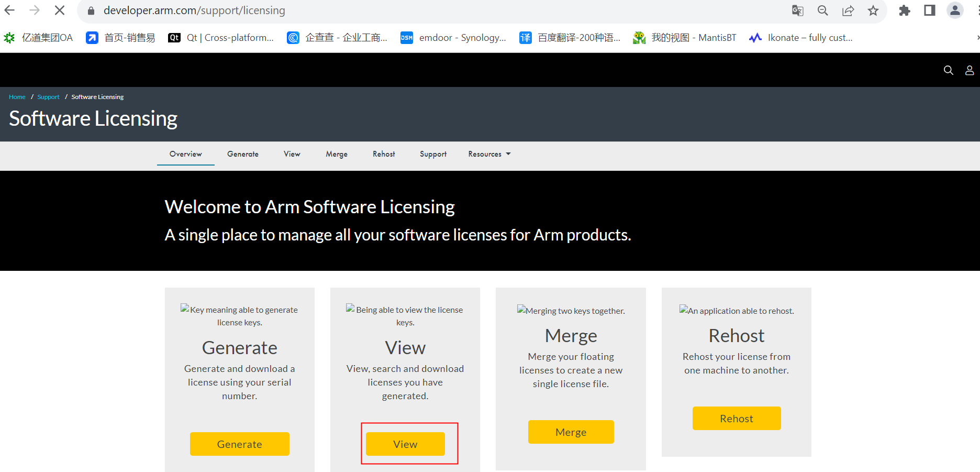The width and height of the screenshot is (980, 472).
Task: Expand the Resources dropdown menu
Action: [x=489, y=154]
